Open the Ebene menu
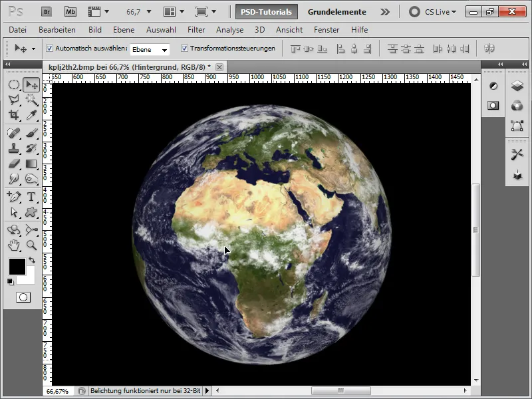Viewport: 532px width, 399px height. (124, 30)
